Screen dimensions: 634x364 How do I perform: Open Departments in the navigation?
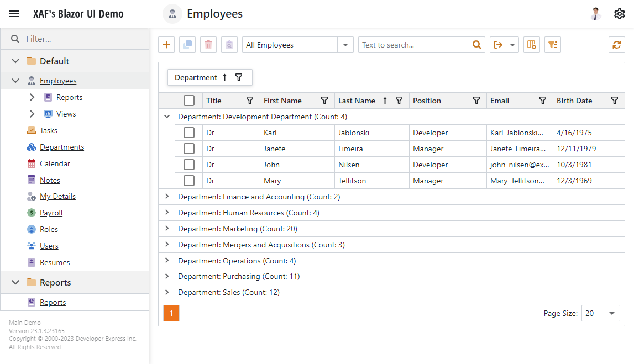pyautogui.click(x=62, y=147)
